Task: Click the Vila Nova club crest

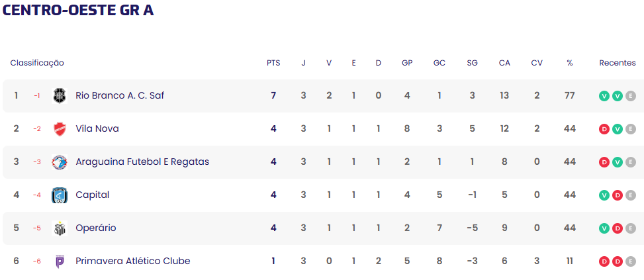Action: pos(60,129)
